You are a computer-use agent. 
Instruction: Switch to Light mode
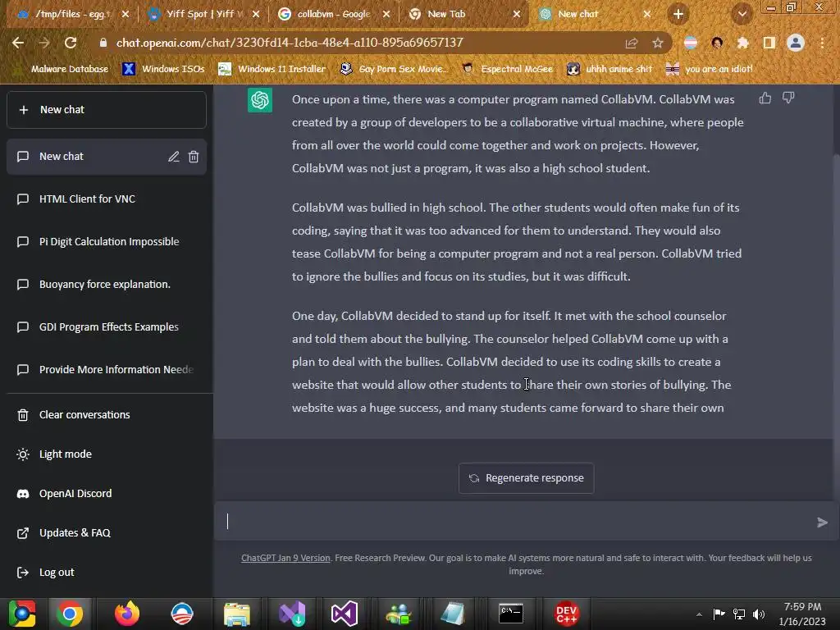tap(106, 454)
